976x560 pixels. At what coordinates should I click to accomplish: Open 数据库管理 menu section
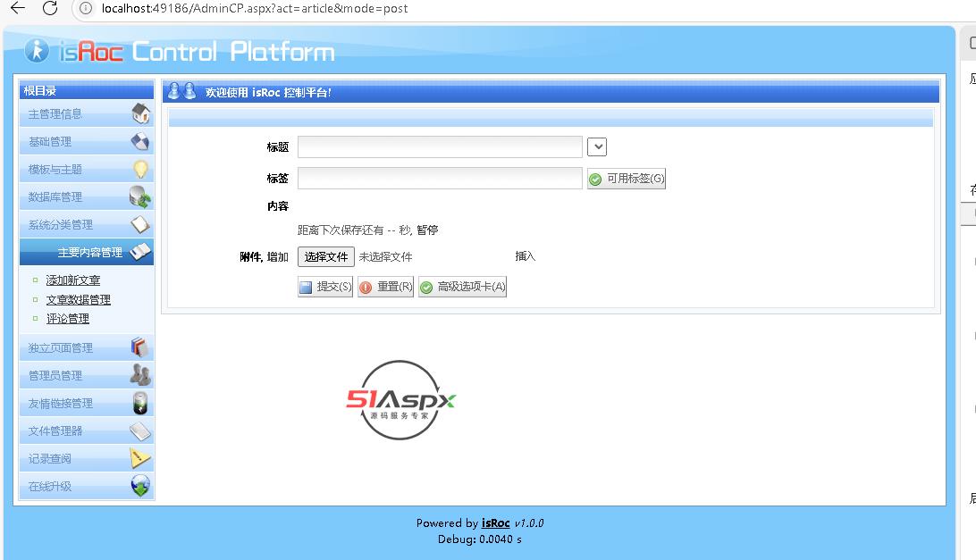coord(87,197)
